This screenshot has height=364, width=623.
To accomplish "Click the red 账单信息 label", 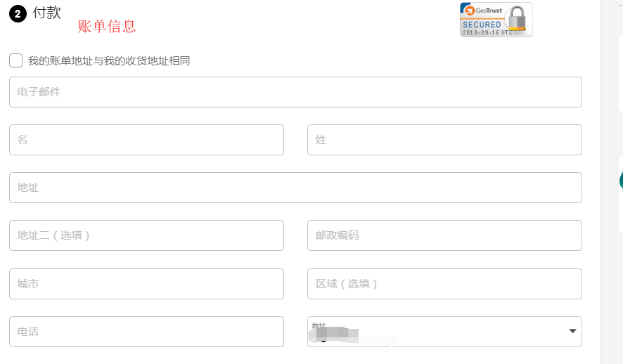I will point(106,27).
